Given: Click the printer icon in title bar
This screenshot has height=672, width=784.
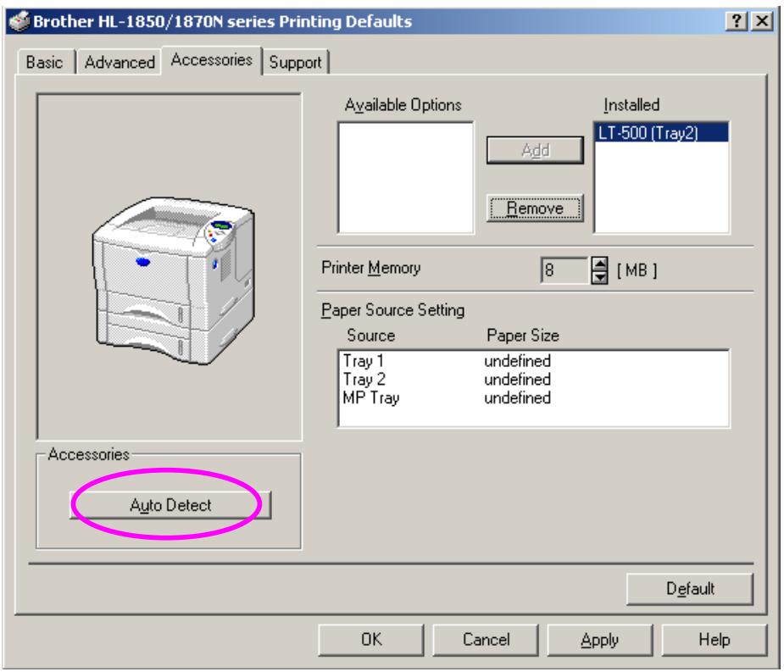Looking at the screenshot, I should [x=19, y=21].
